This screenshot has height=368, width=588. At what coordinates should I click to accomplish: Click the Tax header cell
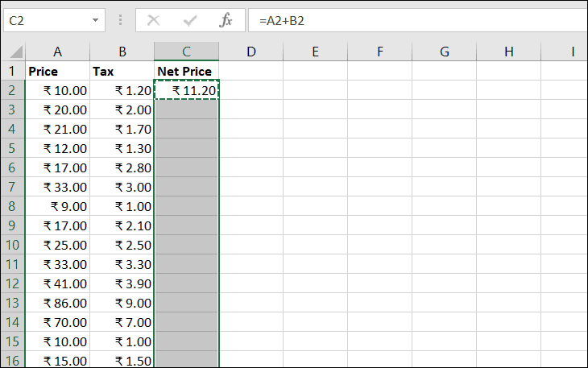tap(122, 71)
